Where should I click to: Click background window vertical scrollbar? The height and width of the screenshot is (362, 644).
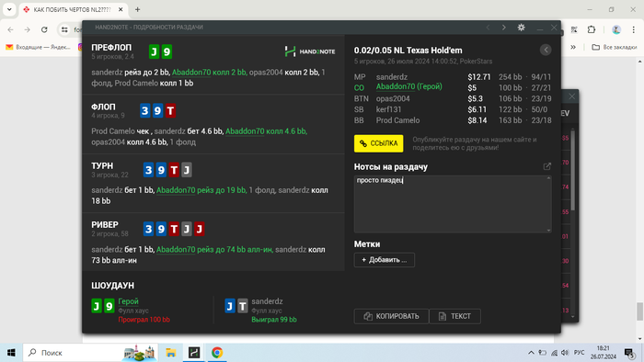click(572, 170)
